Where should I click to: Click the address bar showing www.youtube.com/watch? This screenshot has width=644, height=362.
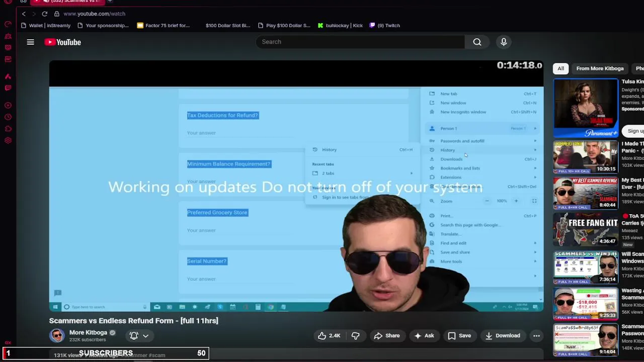click(x=94, y=14)
